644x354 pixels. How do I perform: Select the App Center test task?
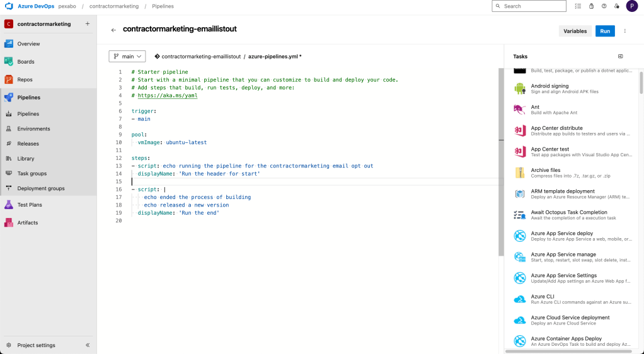pyautogui.click(x=573, y=152)
